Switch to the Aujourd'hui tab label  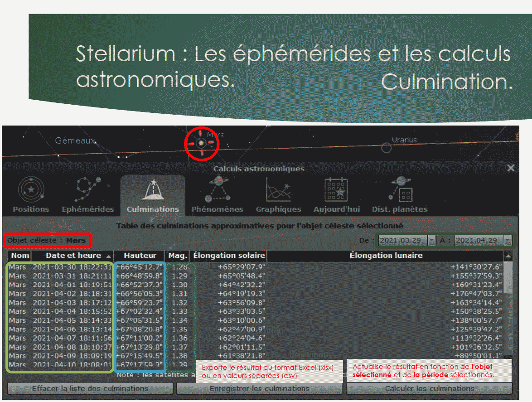[x=337, y=209]
